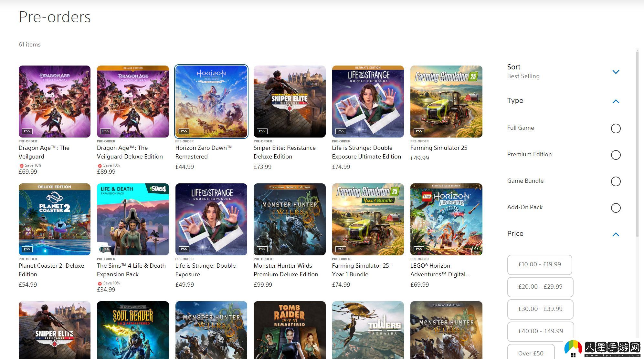This screenshot has height=359, width=644.
Task: Select the Sims 4 Life & Death cover
Action: point(133,219)
